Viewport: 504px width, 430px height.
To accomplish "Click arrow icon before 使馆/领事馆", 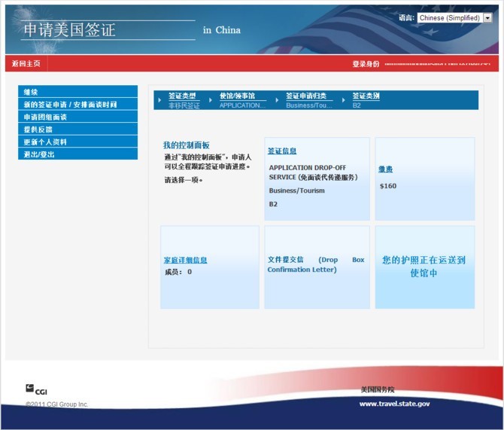I will pos(211,100).
